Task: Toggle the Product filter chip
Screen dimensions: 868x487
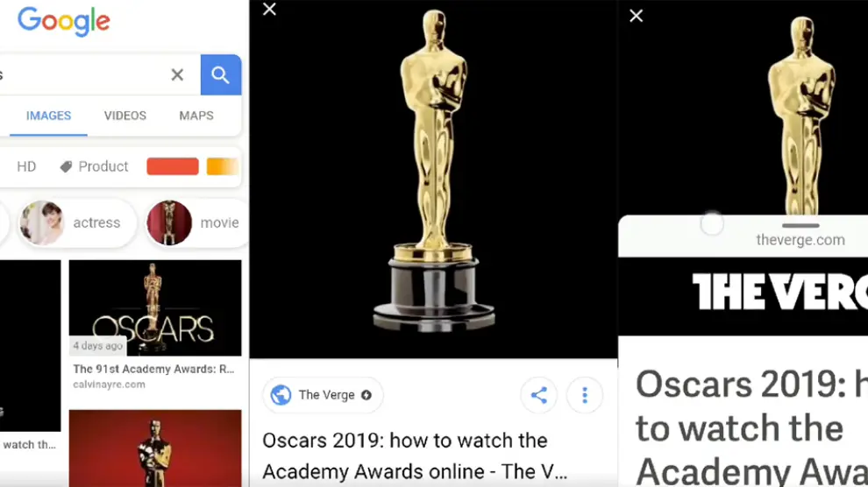Action: pyautogui.click(x=94, y=166)
